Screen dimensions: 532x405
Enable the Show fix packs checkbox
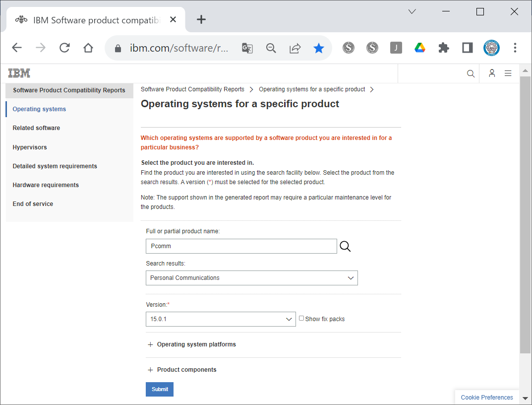pyautogui.click(x=301, y=318)
